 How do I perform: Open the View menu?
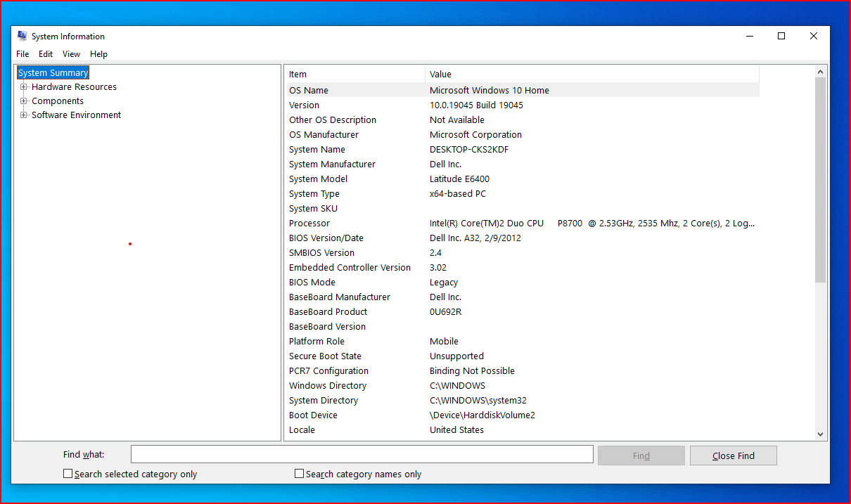pyautogui.click(x=70, y=53)
